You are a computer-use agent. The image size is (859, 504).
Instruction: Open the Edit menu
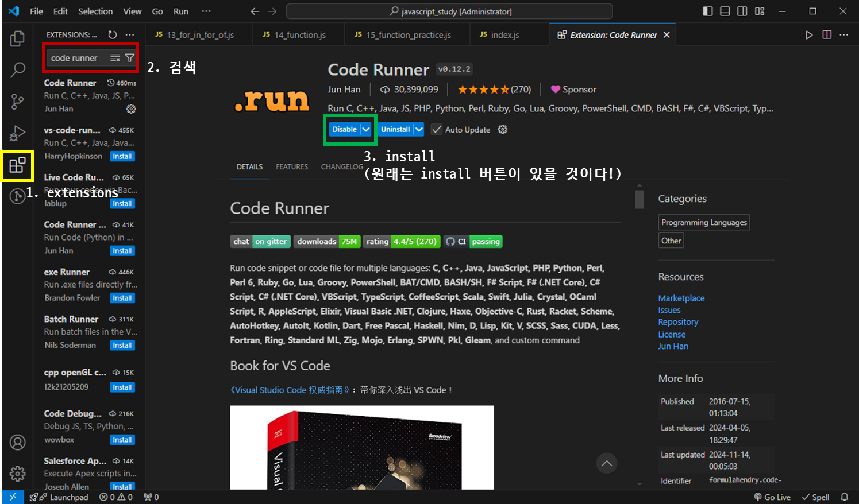click(60, 11)
